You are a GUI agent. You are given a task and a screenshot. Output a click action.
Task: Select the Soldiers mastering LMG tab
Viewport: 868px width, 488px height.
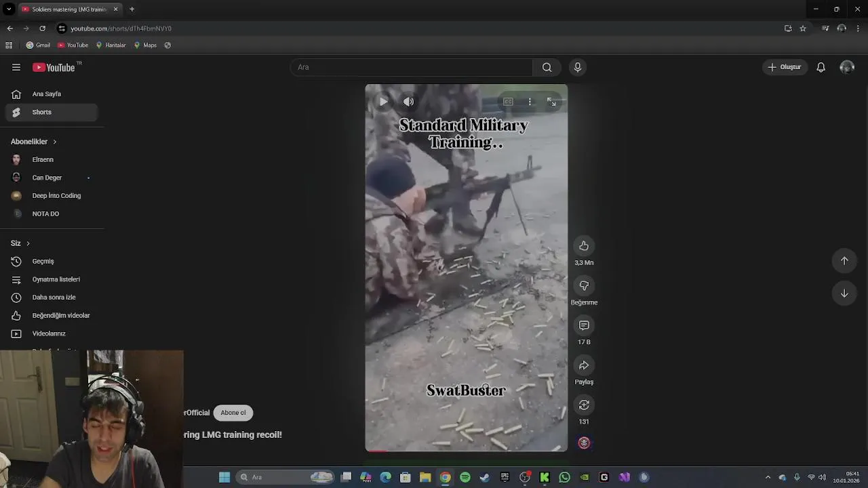click(70, 9)
